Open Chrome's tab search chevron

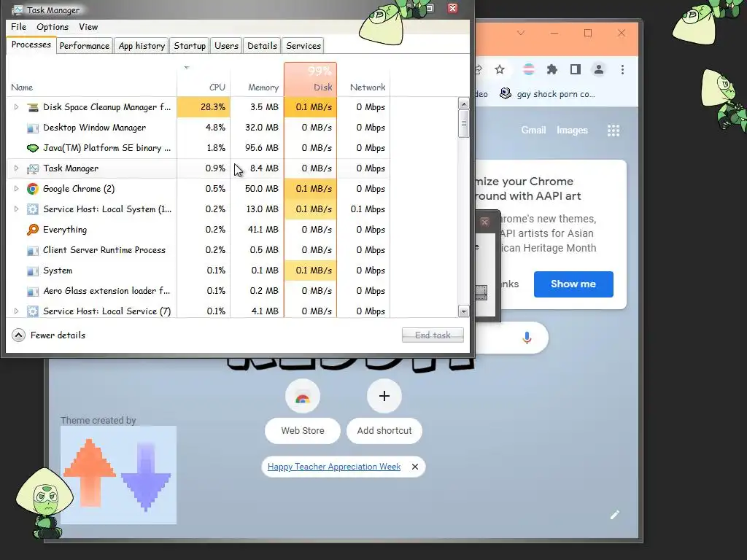pos(521,33)
